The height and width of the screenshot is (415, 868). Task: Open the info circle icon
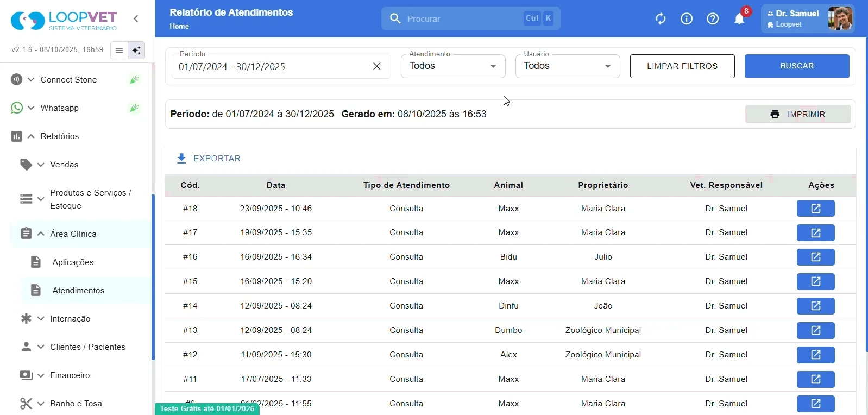(687, 19)
